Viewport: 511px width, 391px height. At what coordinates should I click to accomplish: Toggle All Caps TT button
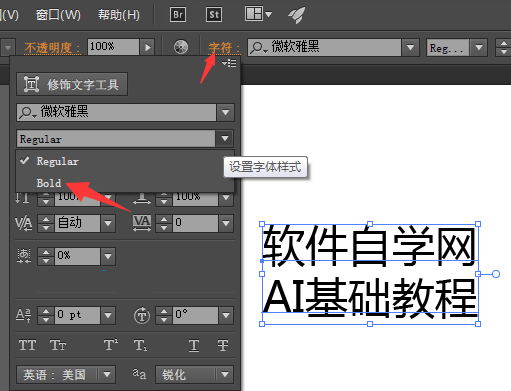[x=27, y=345]
